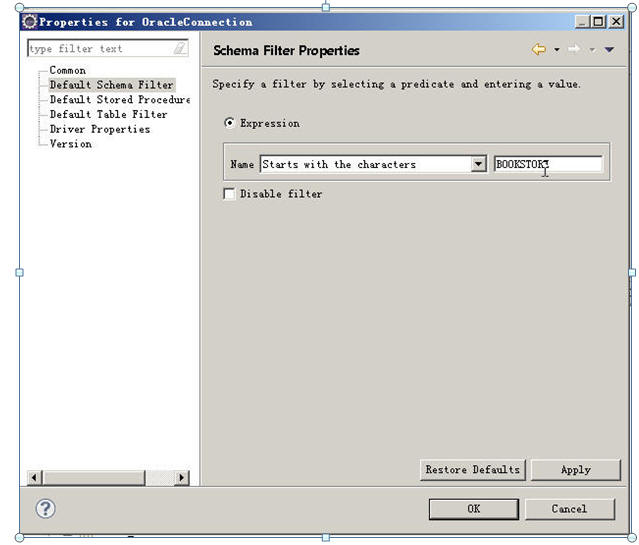Select Default Stored Procedure tree item
The width and height of the screenshot is (639, 545).
tap(120, 99)
